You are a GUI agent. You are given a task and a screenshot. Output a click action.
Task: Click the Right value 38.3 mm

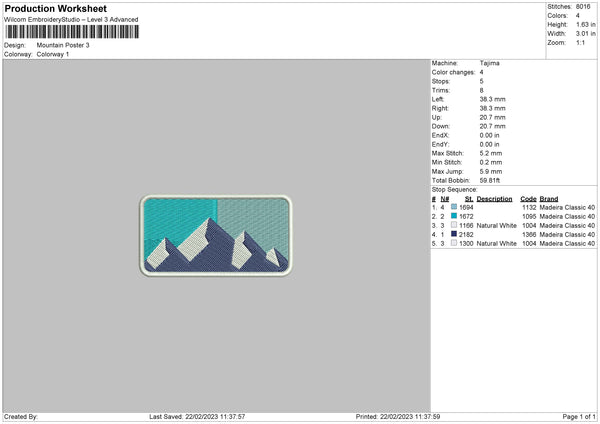492,108
